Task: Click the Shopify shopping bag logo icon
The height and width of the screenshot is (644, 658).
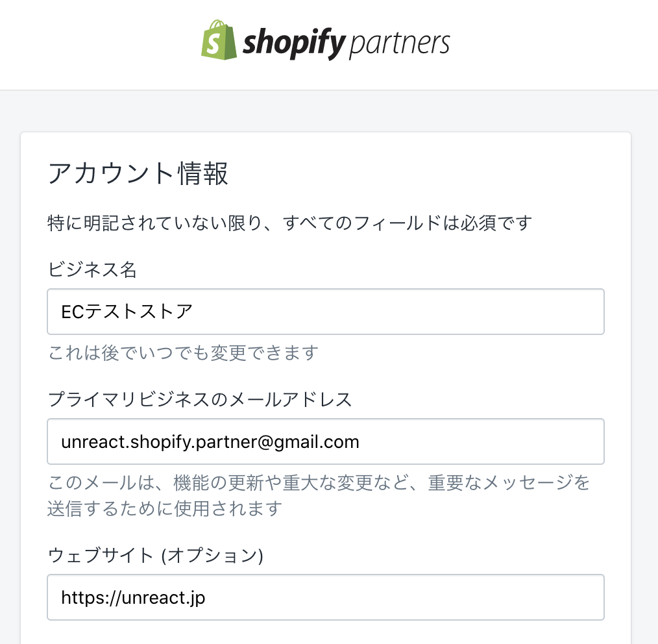Action: tap(219, 40)
